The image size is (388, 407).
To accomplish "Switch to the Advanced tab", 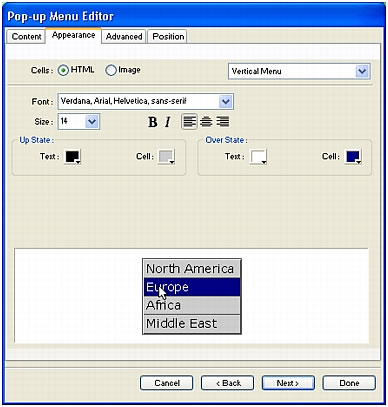I will [x=124, y=36].
